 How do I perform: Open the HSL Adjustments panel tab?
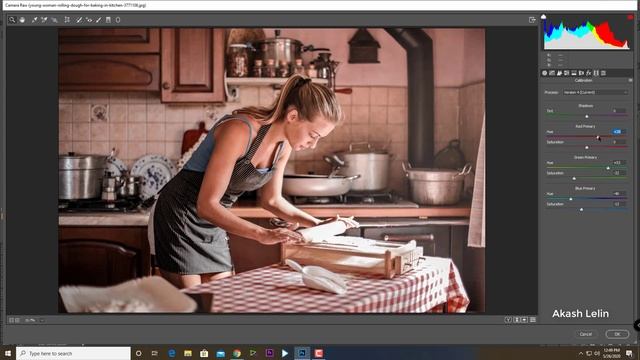coord(567,73)
